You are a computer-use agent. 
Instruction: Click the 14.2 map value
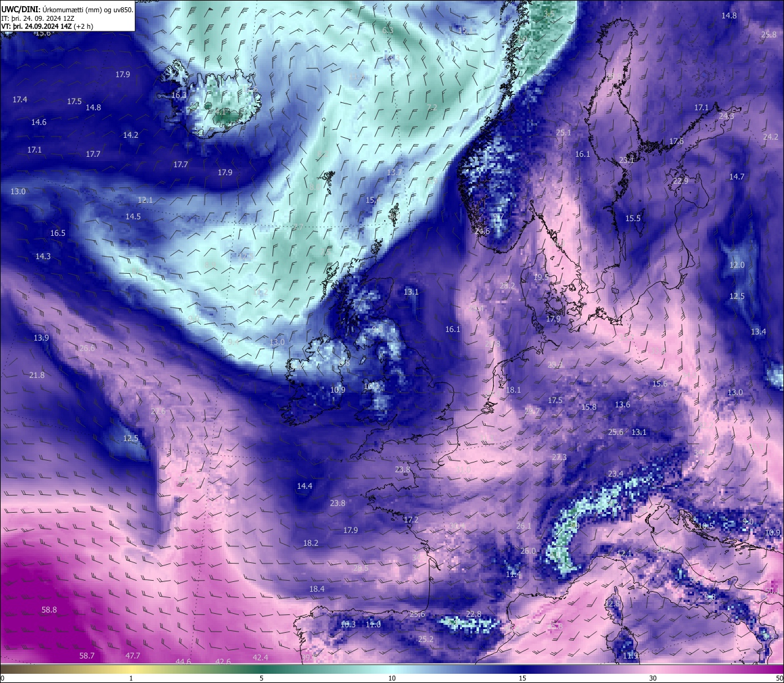(130, 135)
